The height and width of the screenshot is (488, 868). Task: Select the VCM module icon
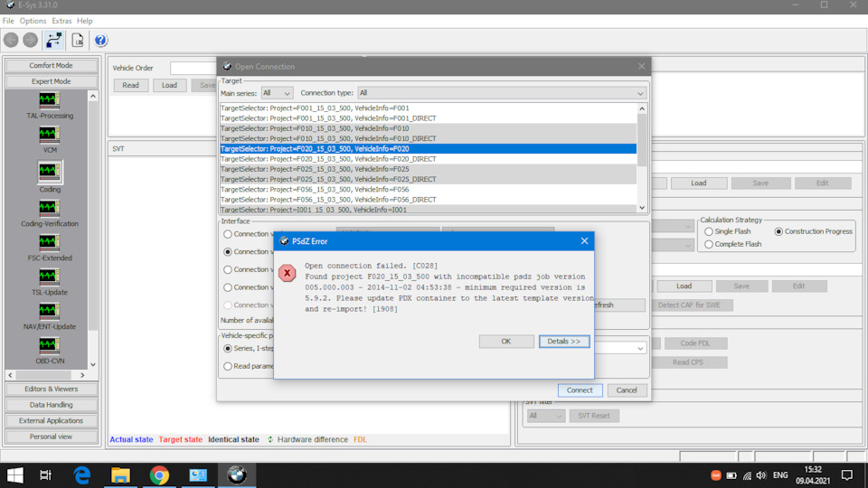tap(49, 135)
